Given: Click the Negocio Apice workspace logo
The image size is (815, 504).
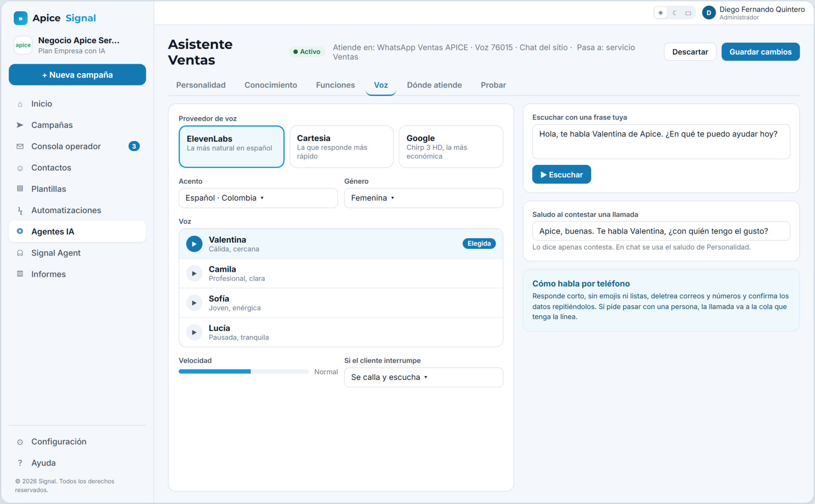Looking at the screenshot, I should click(x=23, y=45).
